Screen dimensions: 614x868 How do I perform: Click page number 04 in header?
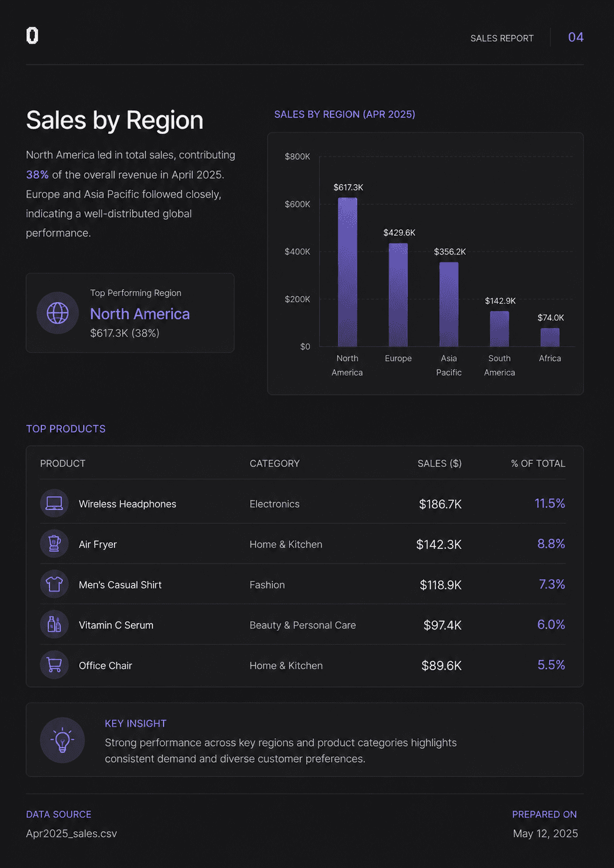coord(576,37)
